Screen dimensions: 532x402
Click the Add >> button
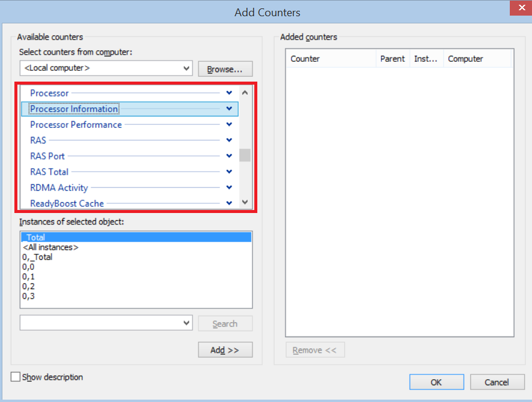coord(225,350)
